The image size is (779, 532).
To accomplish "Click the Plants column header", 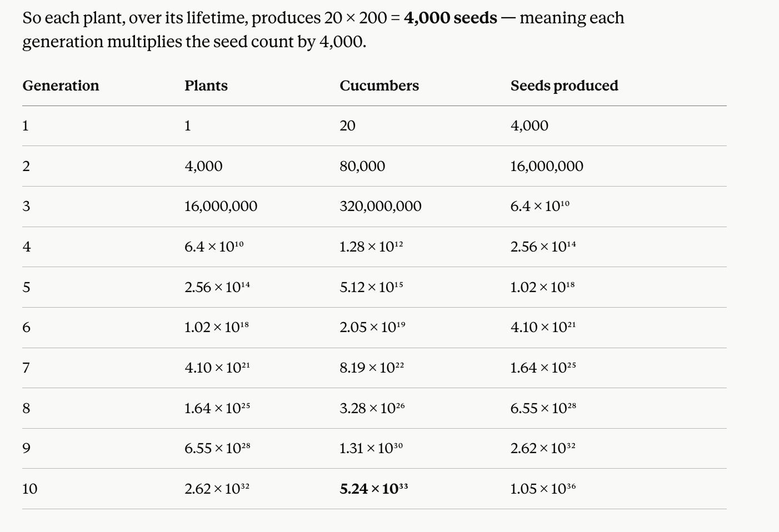I will tap(206, 86).
